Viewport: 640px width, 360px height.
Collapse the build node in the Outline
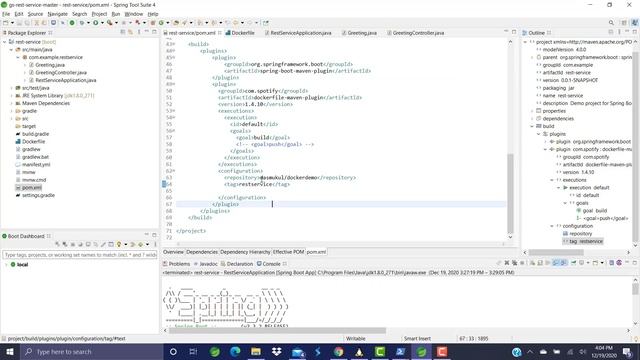click(532, 126)
